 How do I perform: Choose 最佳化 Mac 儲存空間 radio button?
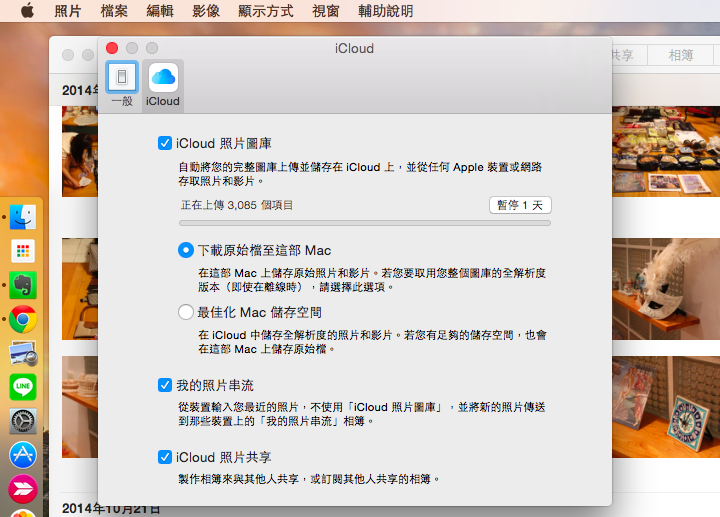pyautogui.click(x=186, y=312)
